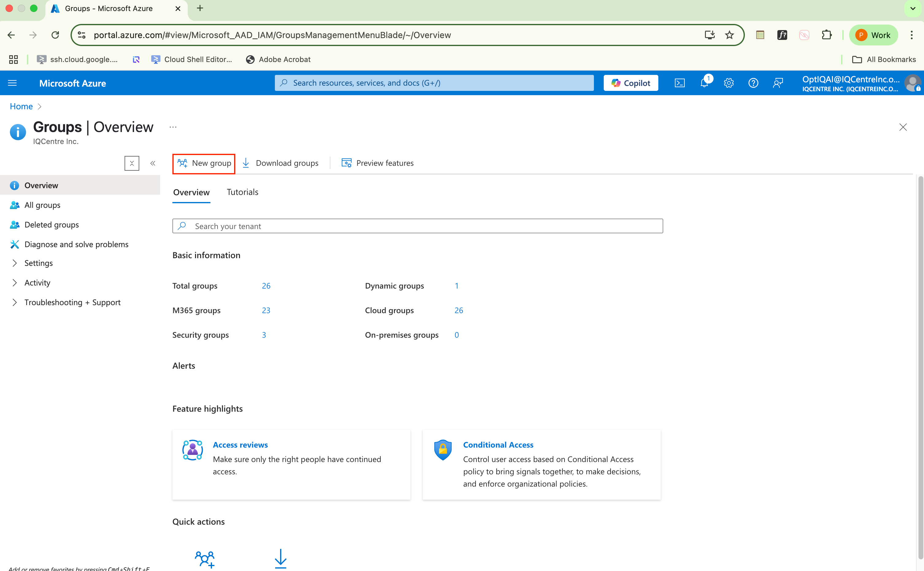Go to Home breadcrumb
The width and height of the screenshot is (924, 571).
[21, 106]
